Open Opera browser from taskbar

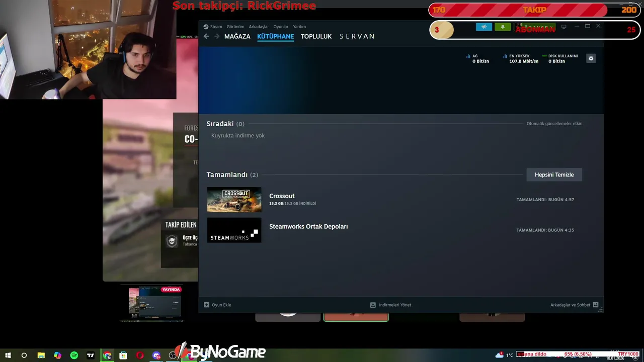tap(140, 355)
